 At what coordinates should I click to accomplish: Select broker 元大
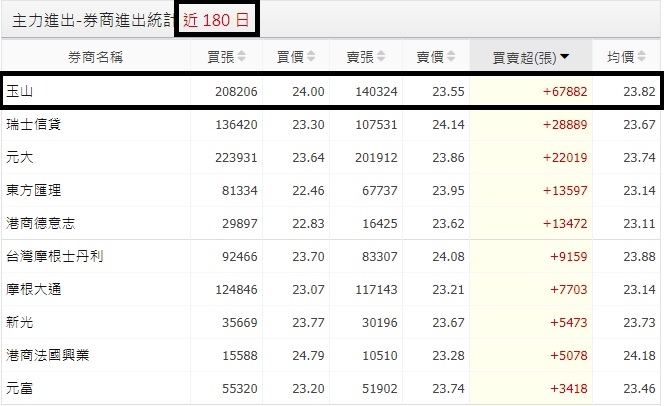coord(19,157)
